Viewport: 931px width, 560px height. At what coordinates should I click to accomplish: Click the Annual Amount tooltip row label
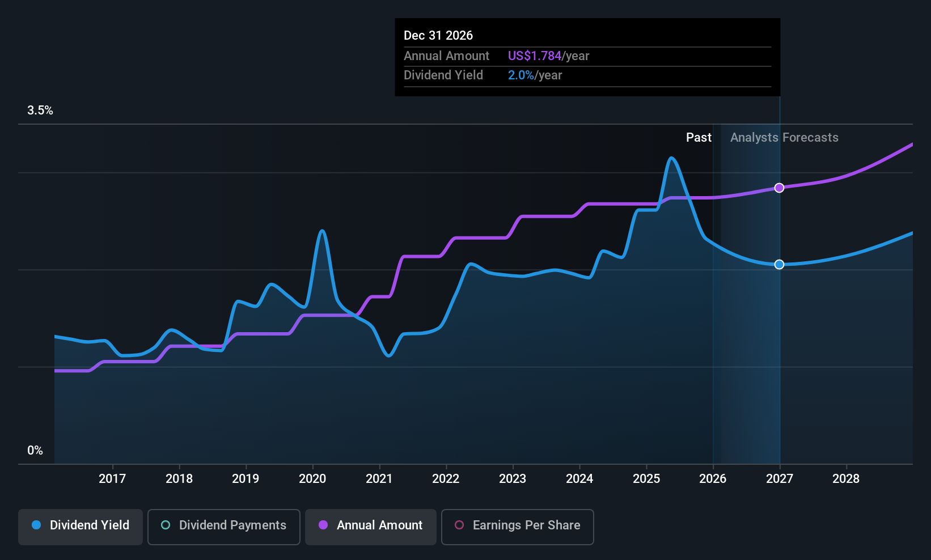click(446, 56)
